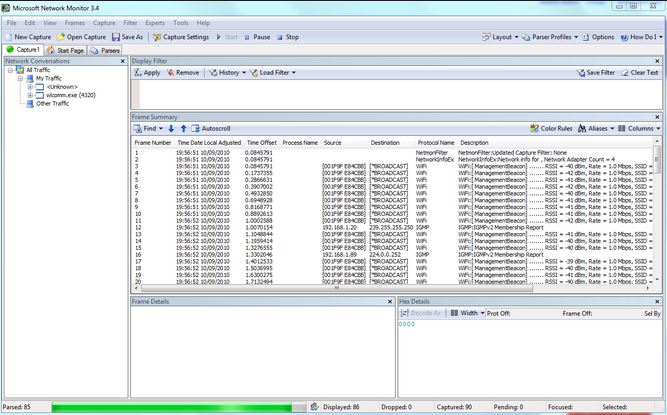Click the Decode As button

click(421, 313)
